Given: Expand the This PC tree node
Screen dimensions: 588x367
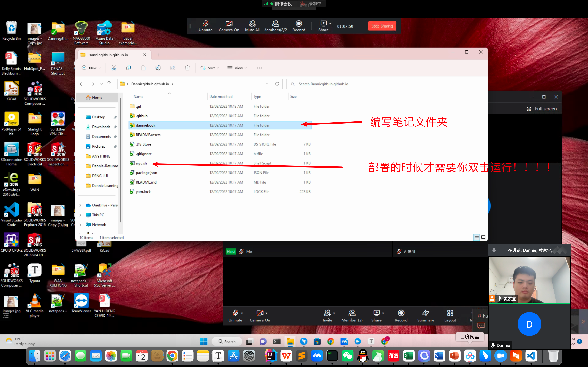Looking at the screenshot, I should coord(80,215).
